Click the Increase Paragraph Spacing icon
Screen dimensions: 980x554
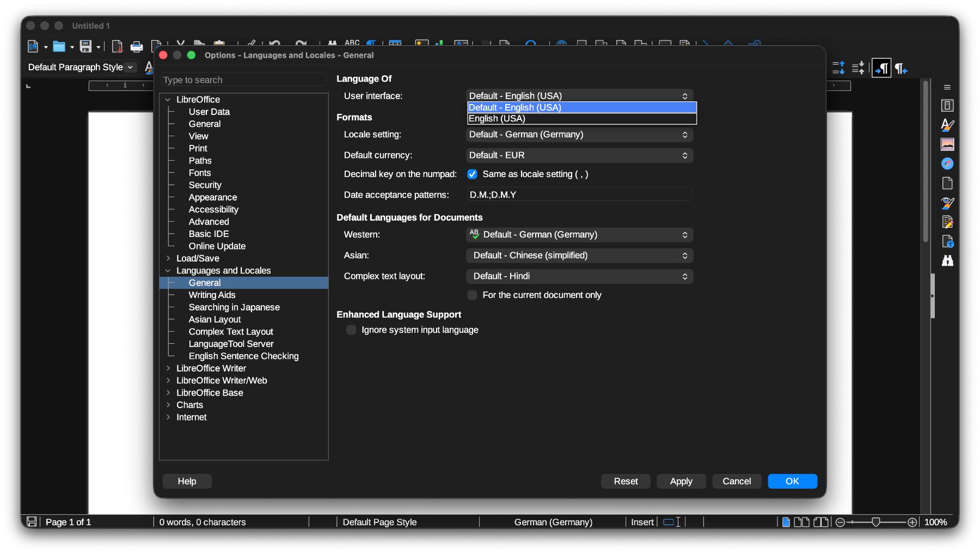tap(838, 68)
